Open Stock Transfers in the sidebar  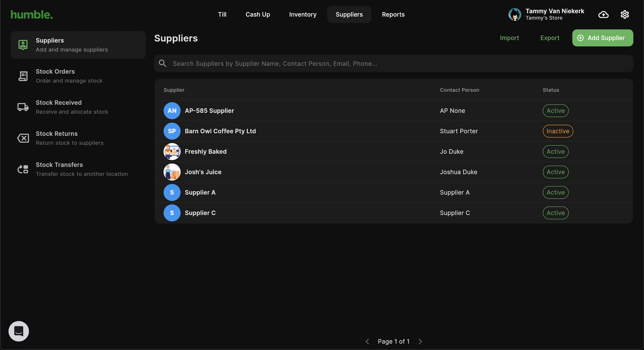(78, 169)
